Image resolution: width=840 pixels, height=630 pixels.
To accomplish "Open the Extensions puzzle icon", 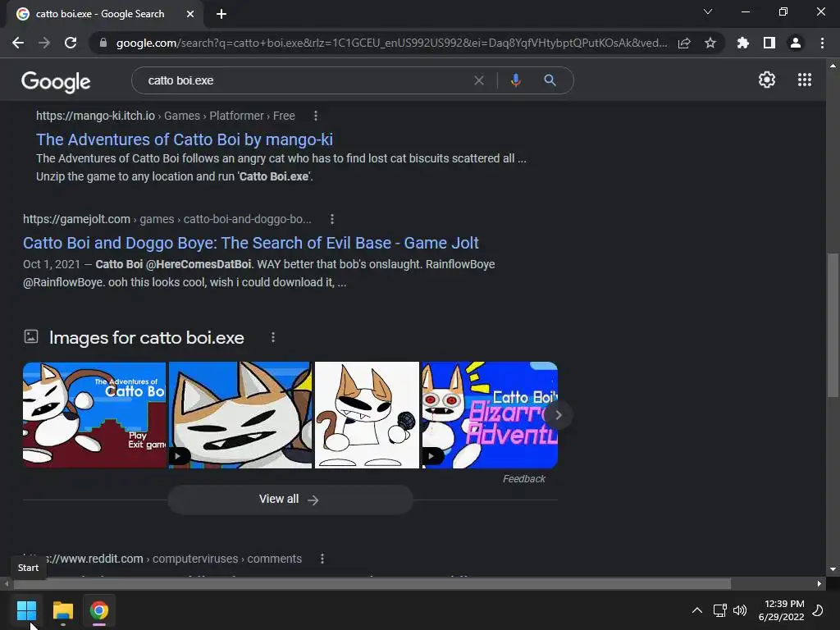I will (x=742, y=43).
